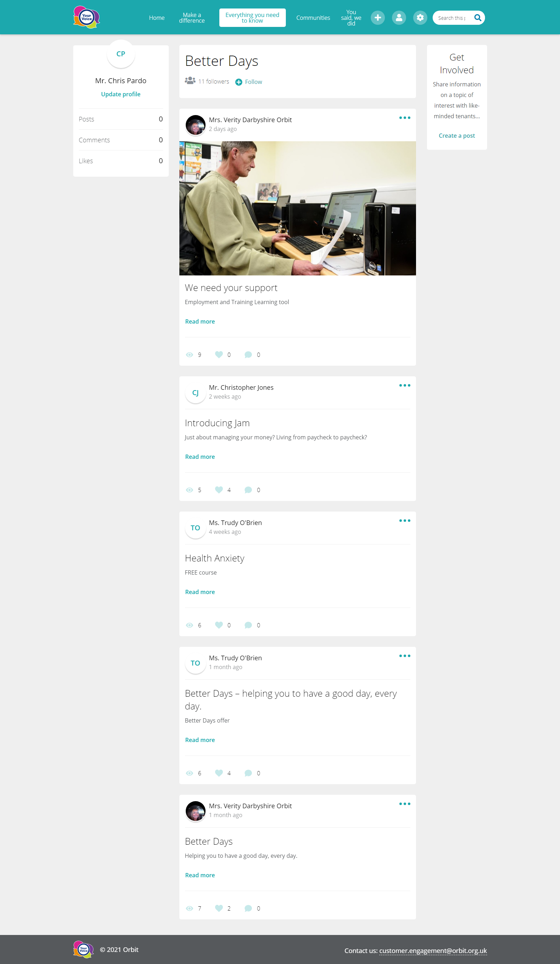Screen dimensions: 560x964
Task: Toggle like on last Better Days post
Action: pyautogui.click(x=219, y=908)
